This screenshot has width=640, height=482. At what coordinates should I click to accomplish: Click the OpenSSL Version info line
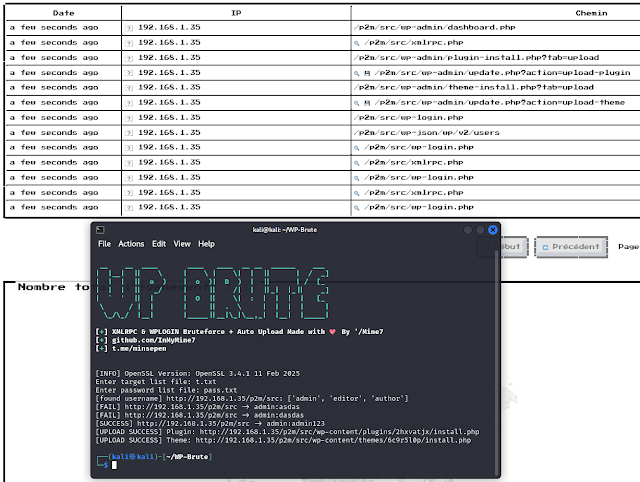(198, 373)
